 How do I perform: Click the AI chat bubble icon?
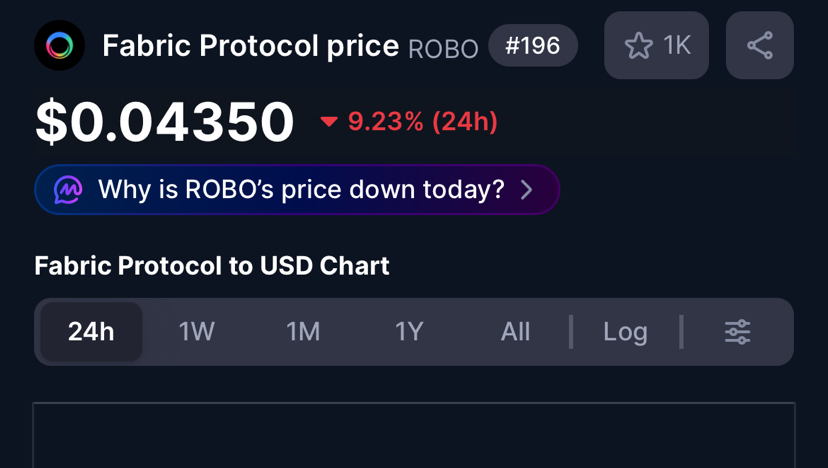(x=68, y=190)
